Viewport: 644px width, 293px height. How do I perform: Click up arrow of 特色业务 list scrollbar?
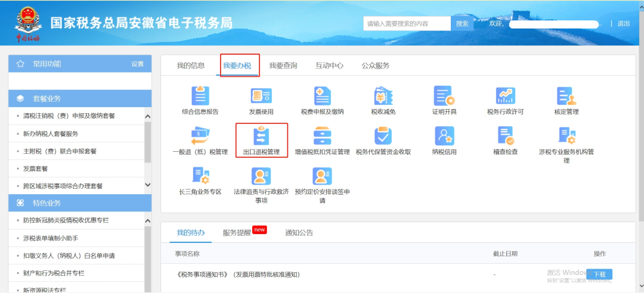tap(148, 221)
